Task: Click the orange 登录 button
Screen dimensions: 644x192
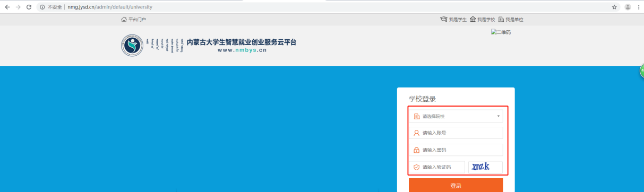Action: (456, 186)
